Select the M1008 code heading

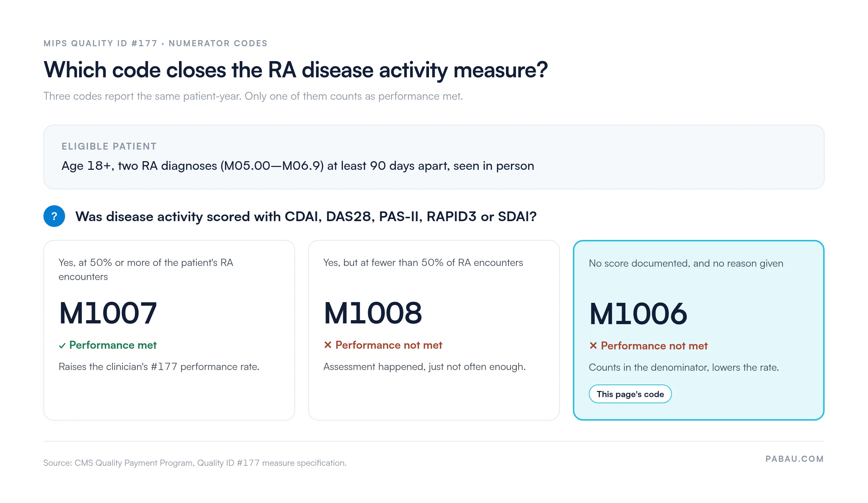[x=373, y=313]
